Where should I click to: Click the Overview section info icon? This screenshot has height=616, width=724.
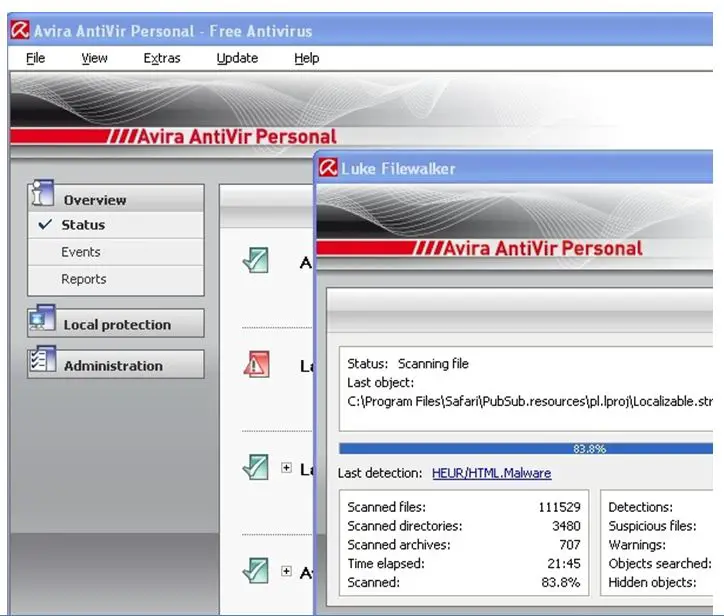42,193
